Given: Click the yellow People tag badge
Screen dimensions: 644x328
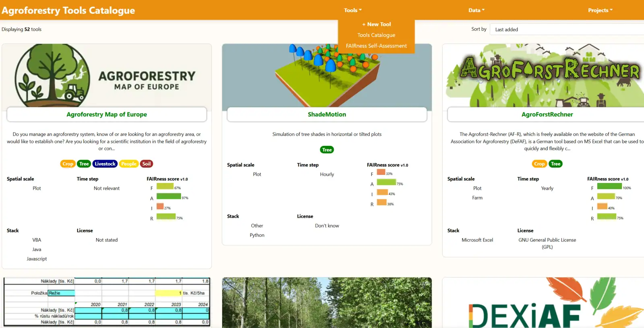Looking at the screenshot, I should click(129, 164).
